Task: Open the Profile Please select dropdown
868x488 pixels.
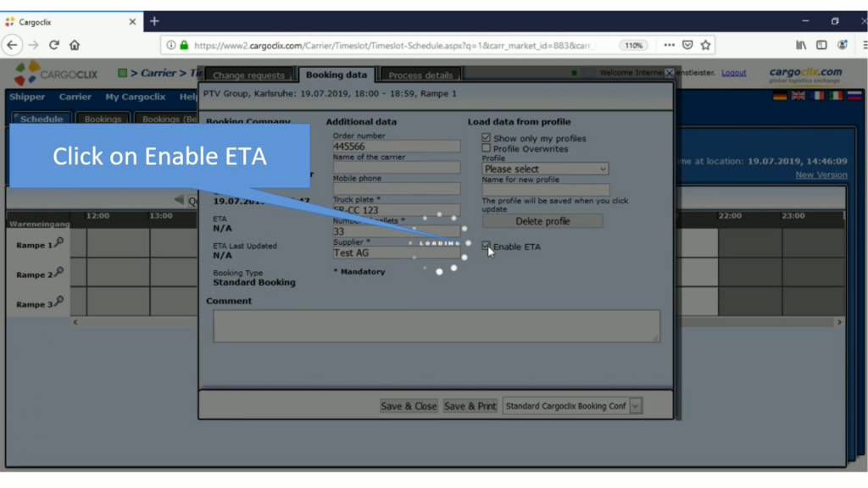Action: 545,169
